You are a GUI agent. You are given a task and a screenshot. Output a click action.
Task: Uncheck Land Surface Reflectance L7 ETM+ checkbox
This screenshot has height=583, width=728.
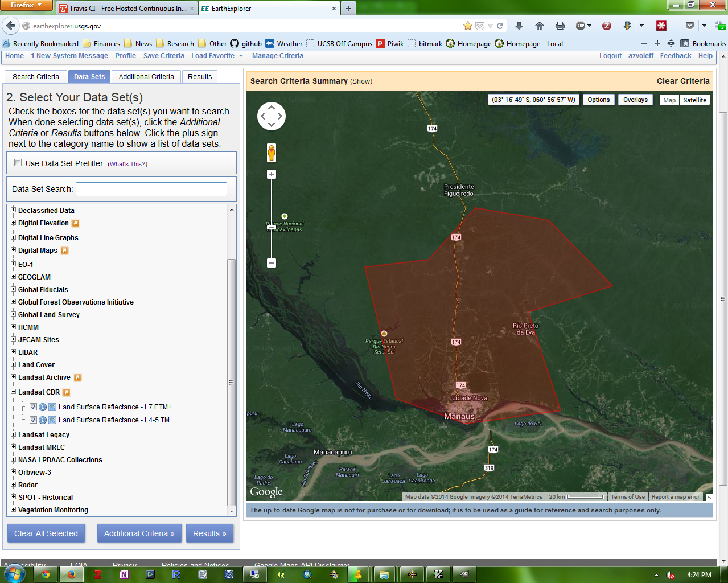coord(33,407)
